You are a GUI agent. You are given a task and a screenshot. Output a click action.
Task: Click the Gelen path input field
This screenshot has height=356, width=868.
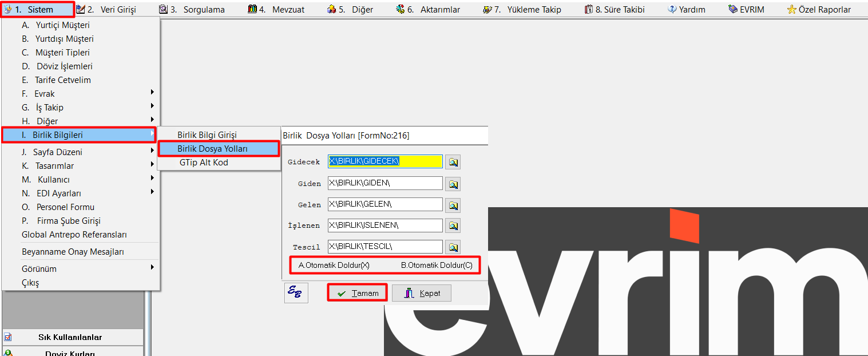pyautogui.click(x=385, y=204)
